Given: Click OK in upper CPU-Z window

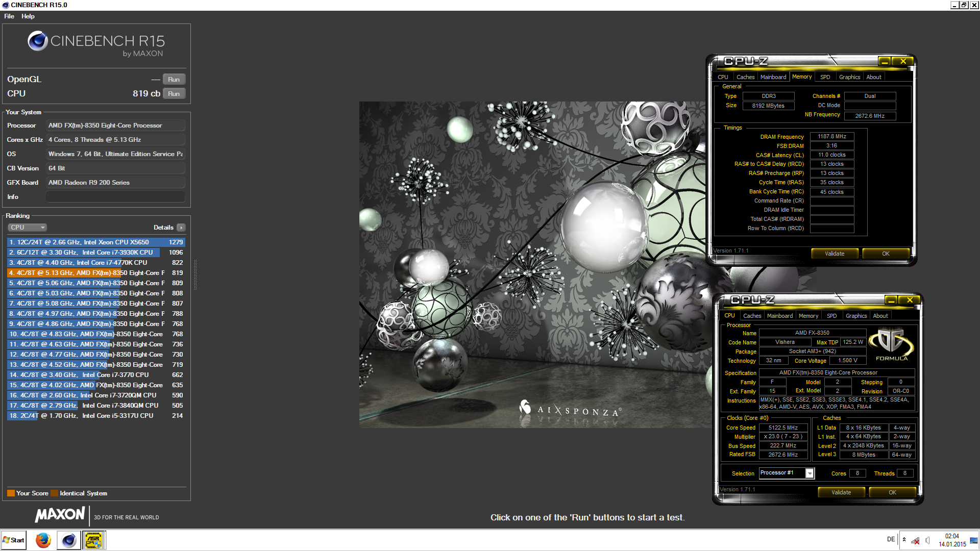Looking at the screenshot, I should [x=886, y=254].
